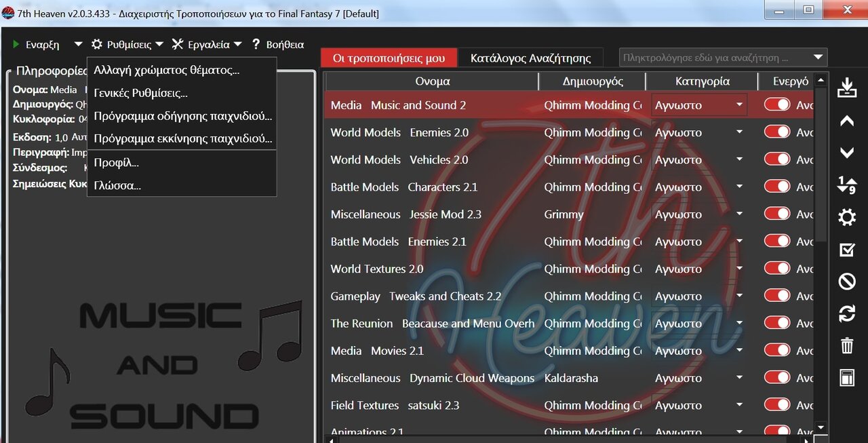Screen dimensions: 868x443
Task: Click in the mod search input field
Action: click(714, 58)
